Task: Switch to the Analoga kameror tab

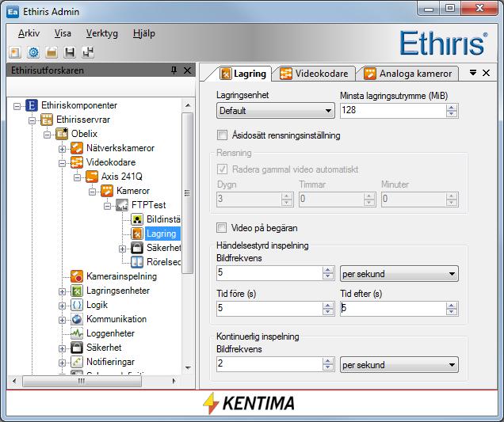Action: point(408,74)
